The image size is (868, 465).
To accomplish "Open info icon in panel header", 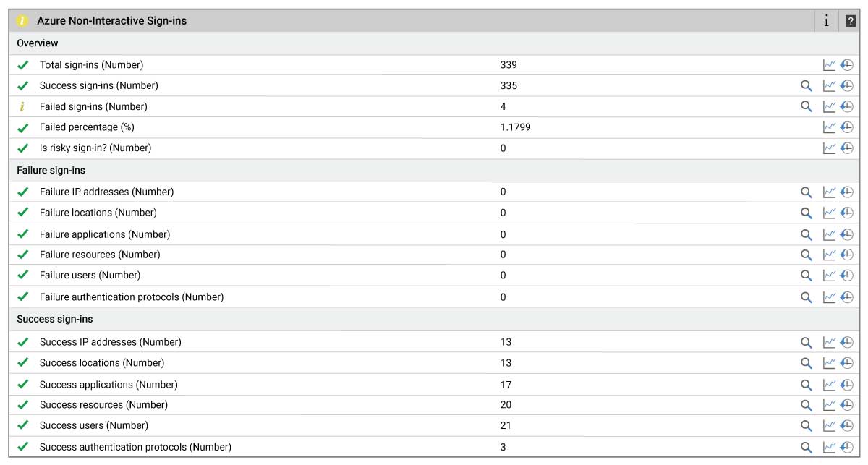I will (x=827, y=21).
